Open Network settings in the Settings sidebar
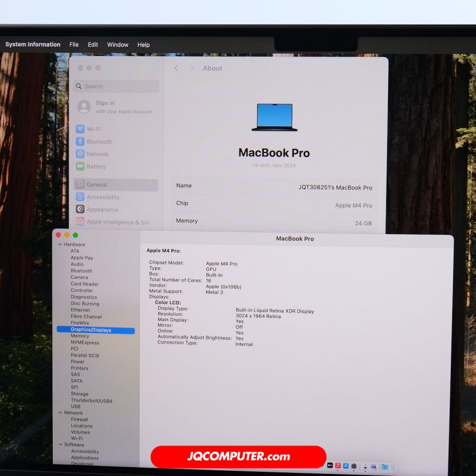The width and height of the screenshot is (476, 476). tap(92, 154)
